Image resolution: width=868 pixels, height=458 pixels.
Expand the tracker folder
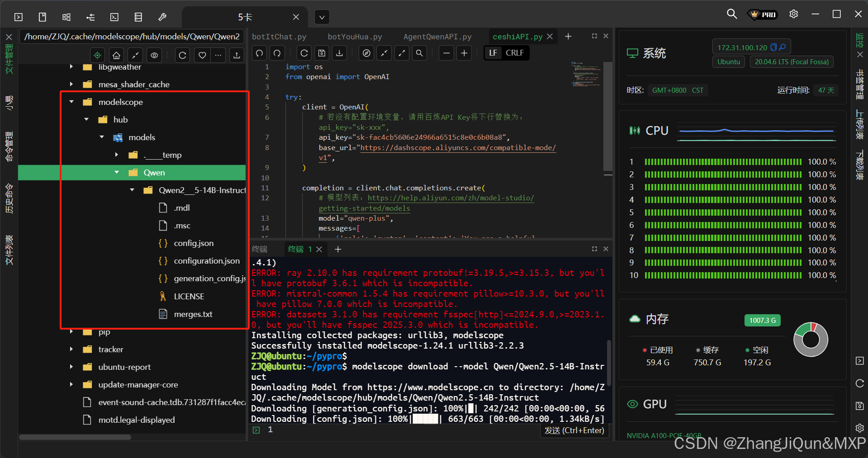(x=71, y=349)
